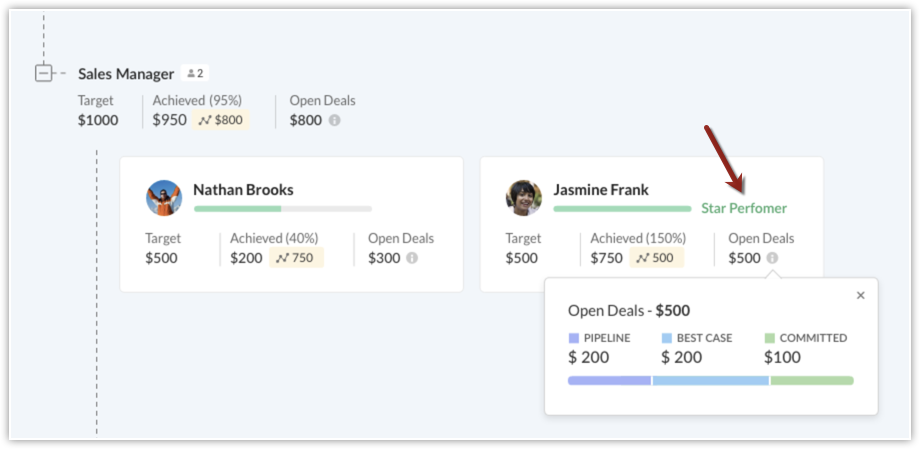Open Nathan Brooks name link
The image size is (920, 449).
click(243, 190)
